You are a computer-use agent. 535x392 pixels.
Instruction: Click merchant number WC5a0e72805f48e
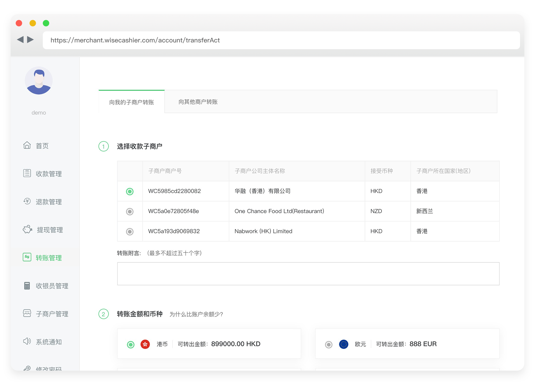pyautogui.click(x=173, y=211)
